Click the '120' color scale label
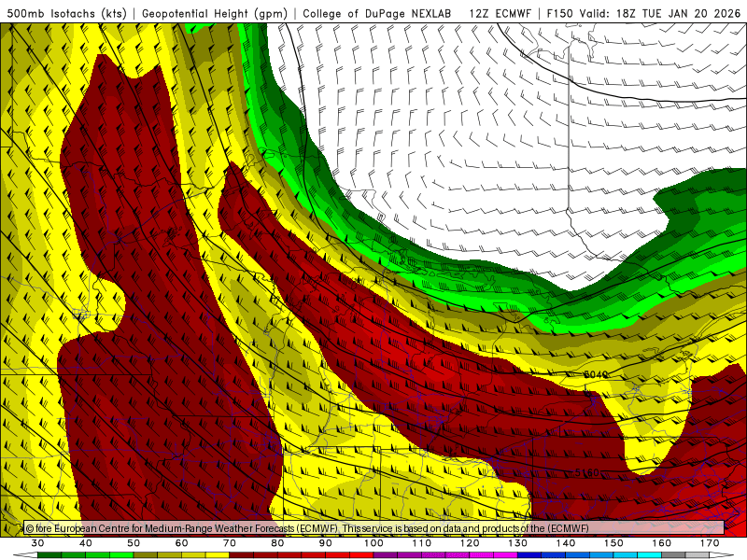This screenshot has height=560, width=747. point(470,543)
